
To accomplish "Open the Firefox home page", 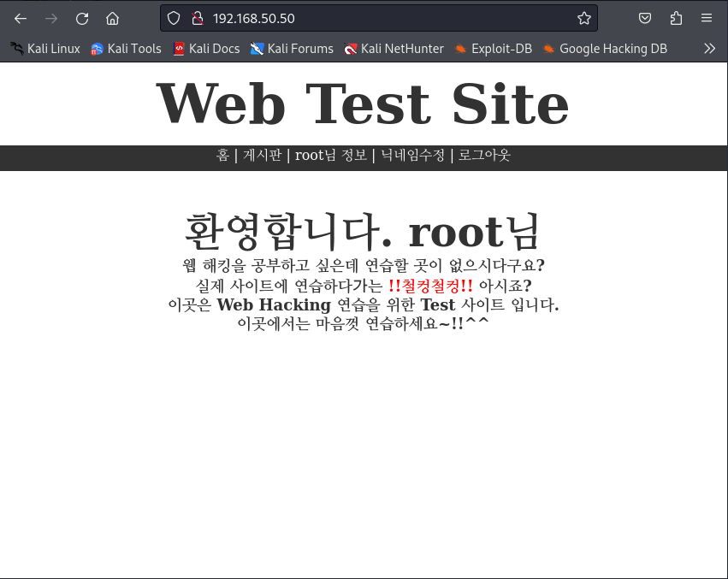I will click(112, 19).
